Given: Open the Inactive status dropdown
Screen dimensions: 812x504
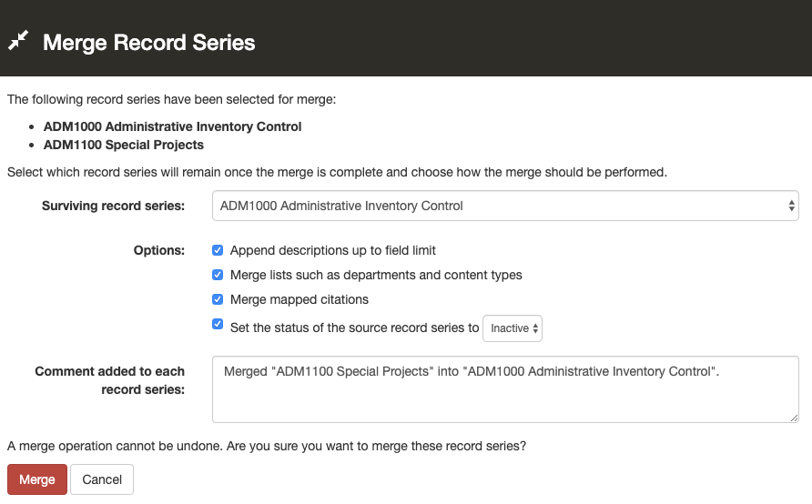Looking at the screenshot, I should (x=512, y=328).
